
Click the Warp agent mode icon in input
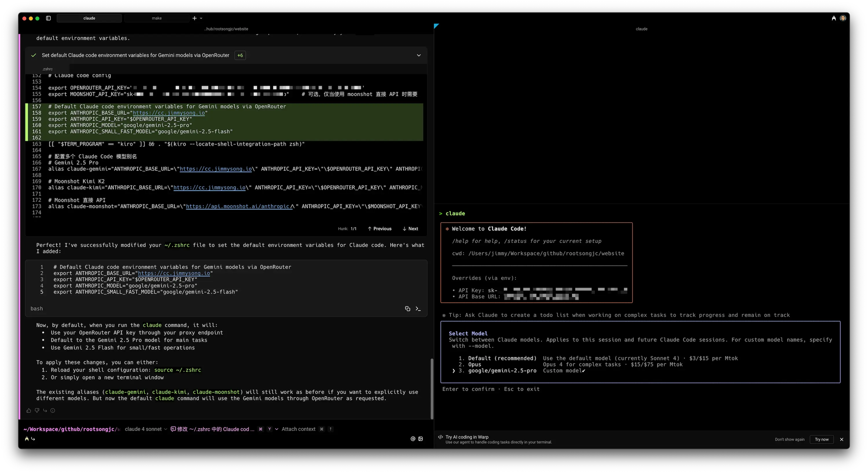[x=27, y=439]
